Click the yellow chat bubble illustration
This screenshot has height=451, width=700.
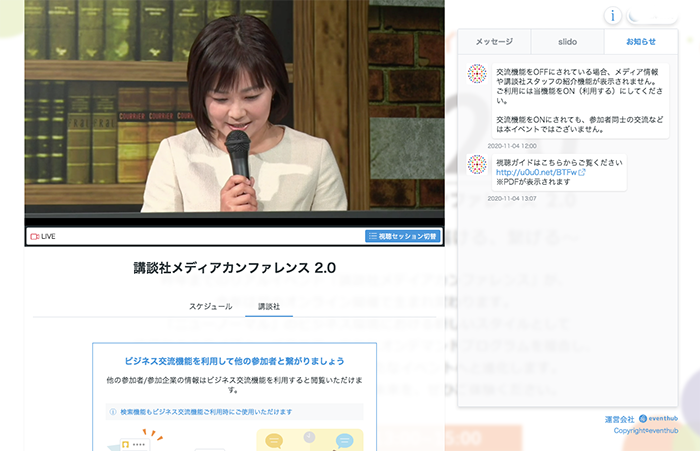pyautogui.click(x=274, y=441)
